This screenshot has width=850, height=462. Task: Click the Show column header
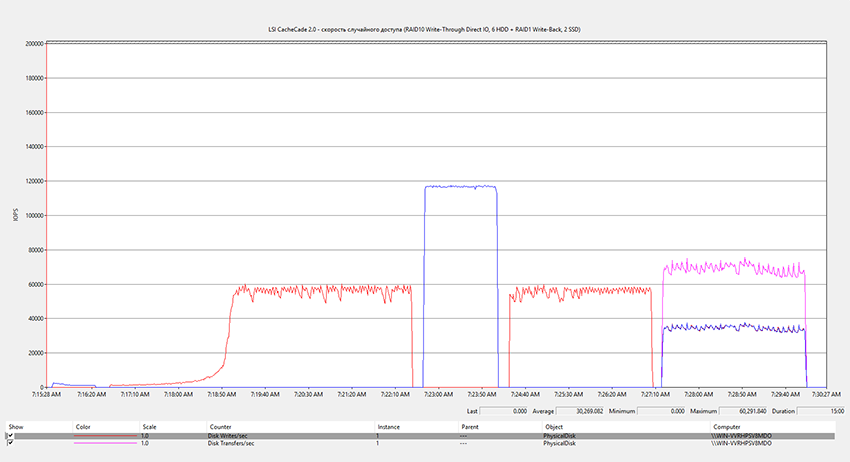click(15, 426)
